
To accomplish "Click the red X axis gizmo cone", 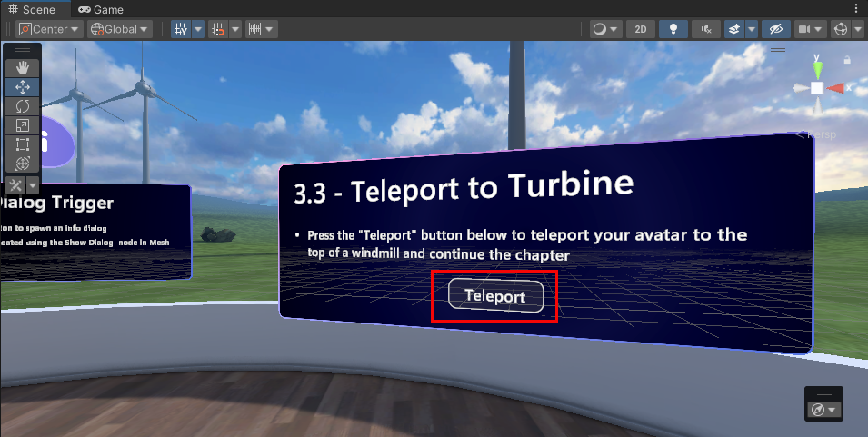I will [836, 88].
